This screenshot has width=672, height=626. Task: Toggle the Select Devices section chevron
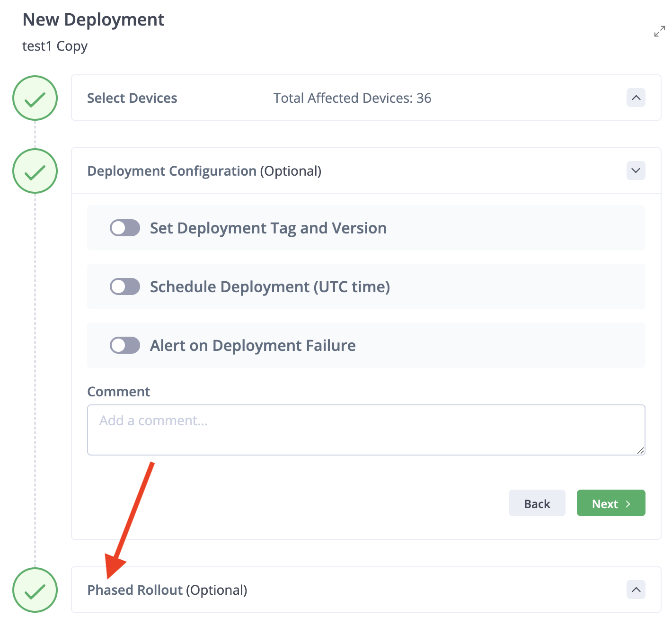(636, 98)
